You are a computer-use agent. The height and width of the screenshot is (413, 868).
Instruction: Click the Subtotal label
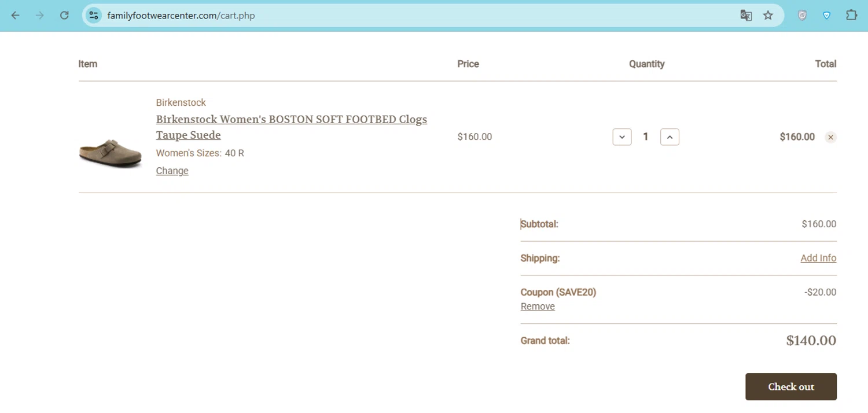539,224
